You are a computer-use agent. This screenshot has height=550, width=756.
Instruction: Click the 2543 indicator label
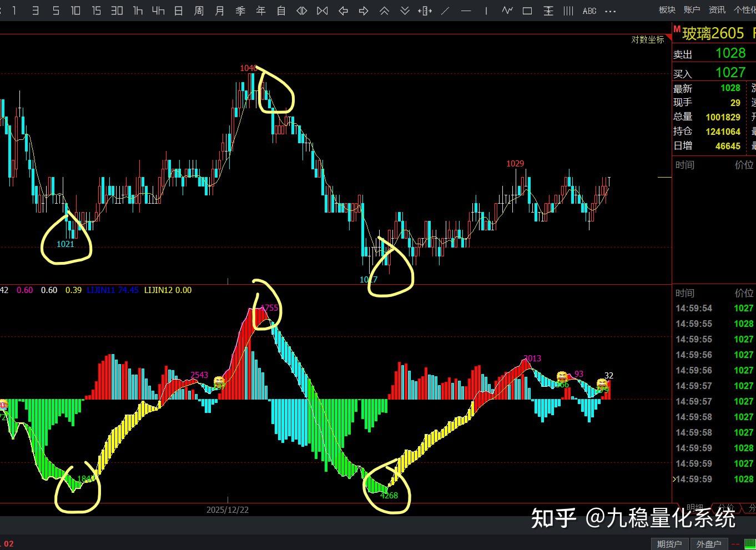[199, 375]
